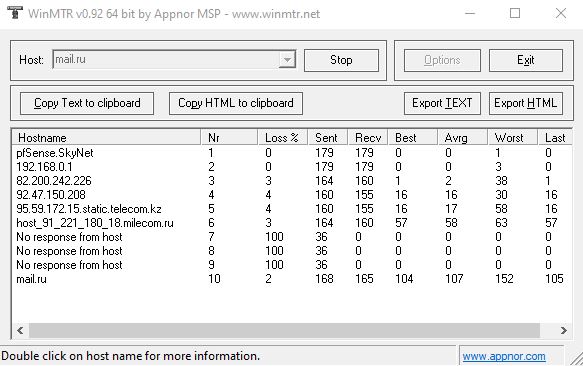Click the horizontal scrollbar right arrow

tap(563, 330)
